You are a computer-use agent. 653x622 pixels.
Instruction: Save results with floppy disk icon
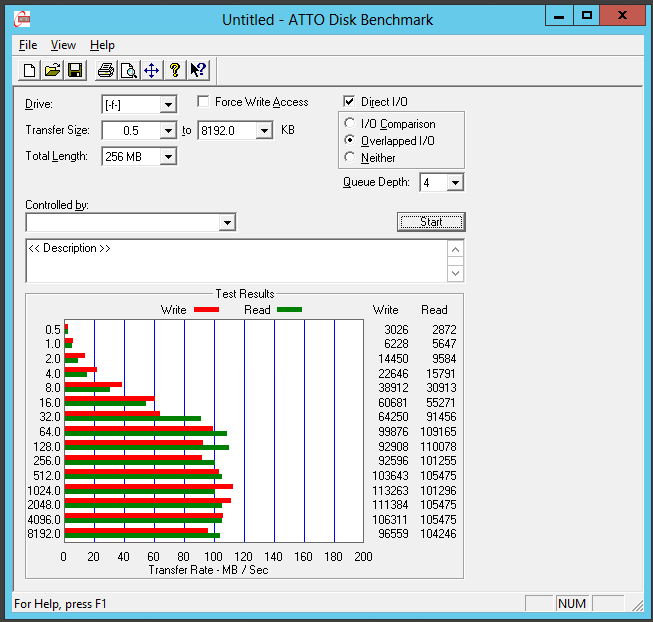[75, 70]
